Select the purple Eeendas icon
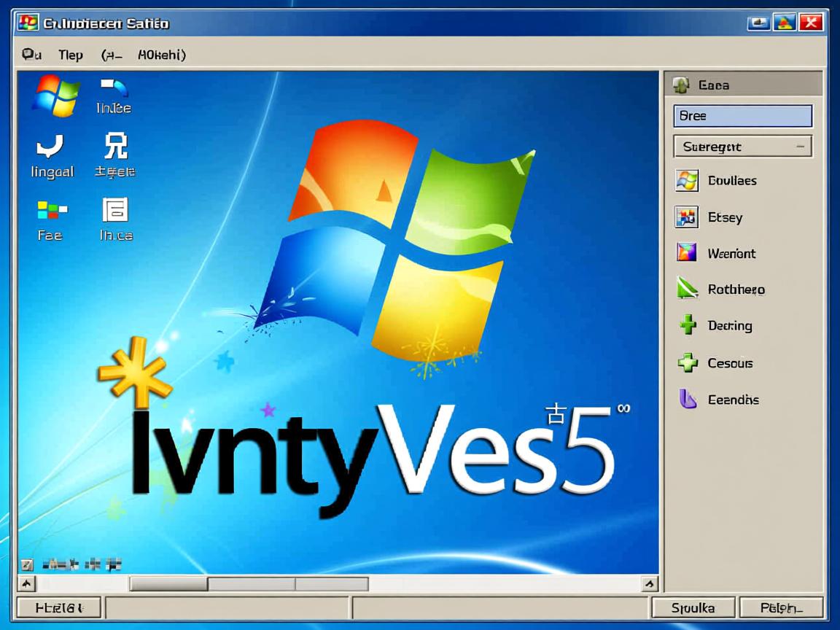 tap(688, 399)
